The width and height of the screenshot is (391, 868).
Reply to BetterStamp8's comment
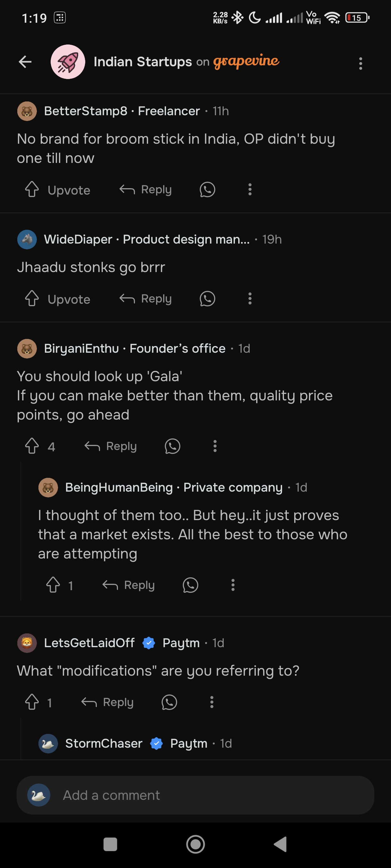pyautogui.click(x=146, y=190)
